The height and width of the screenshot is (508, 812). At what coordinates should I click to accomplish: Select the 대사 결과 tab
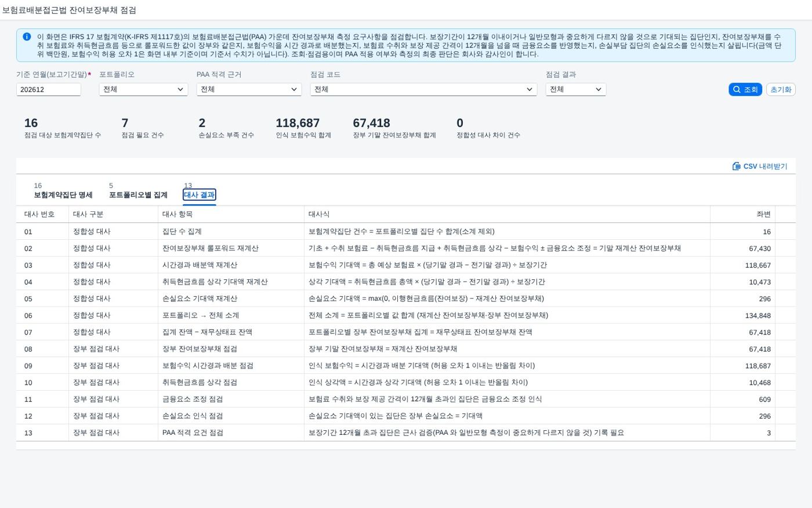(x=200, y=194)
